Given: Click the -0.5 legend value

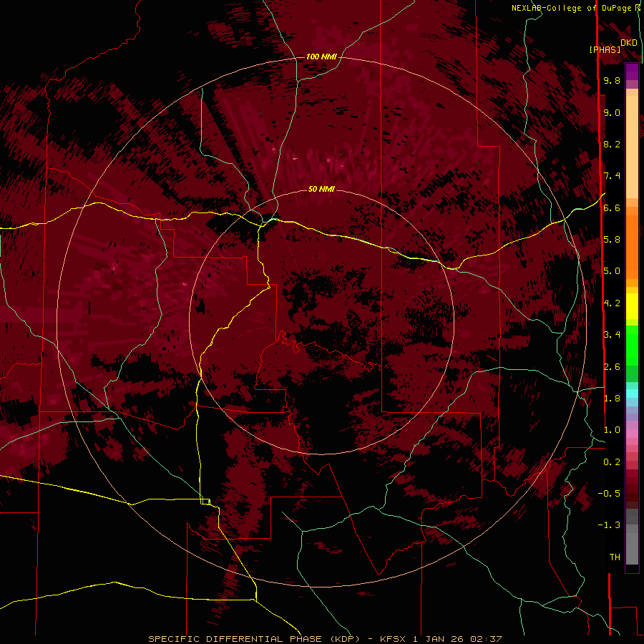Looking at the screenshot, I should 609,494.
